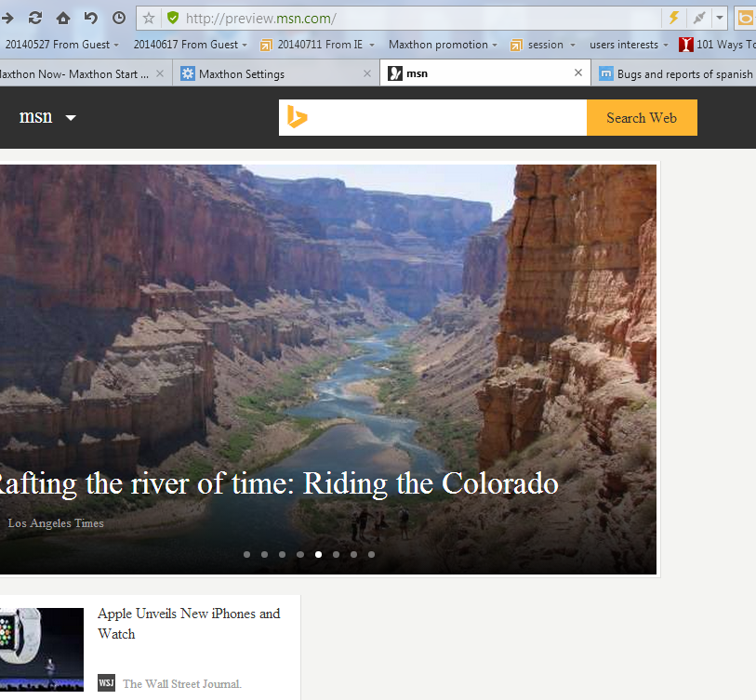
Task: Click the orange icon at toolbar right edge
Action: tap(746, 19)
